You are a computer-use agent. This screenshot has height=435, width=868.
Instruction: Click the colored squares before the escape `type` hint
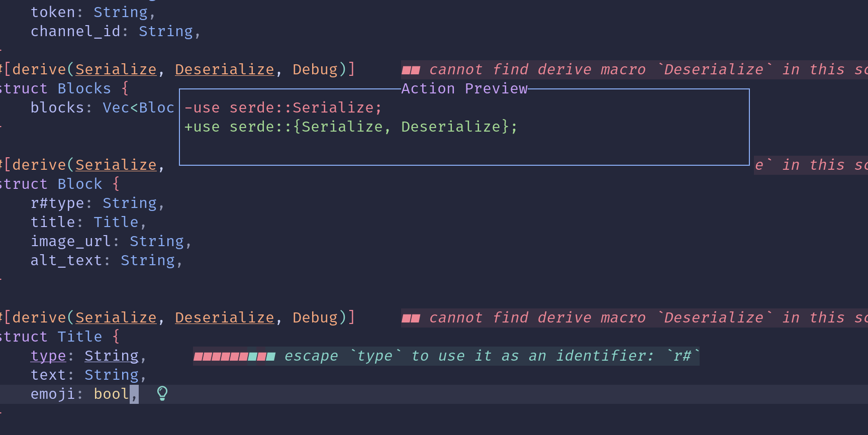234,356
